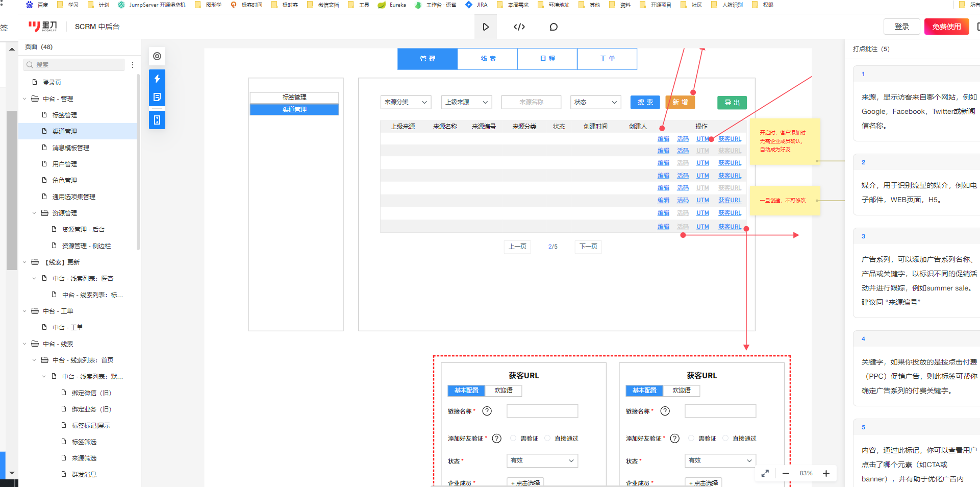Select 欢迎语 tab in left 获客URL form

point(504,391)
